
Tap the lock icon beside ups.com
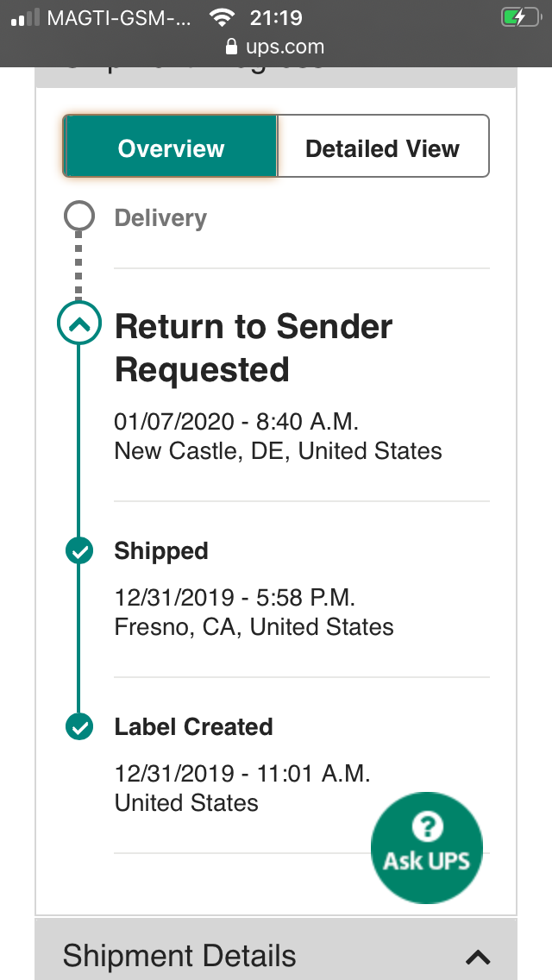click(230, 47)
